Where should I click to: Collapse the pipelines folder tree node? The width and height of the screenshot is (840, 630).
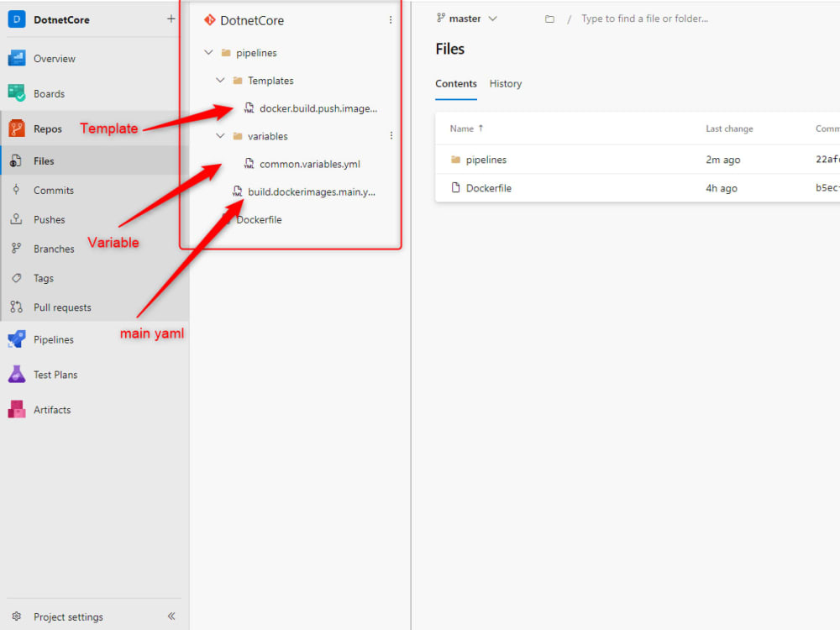[x=207, y=52]
